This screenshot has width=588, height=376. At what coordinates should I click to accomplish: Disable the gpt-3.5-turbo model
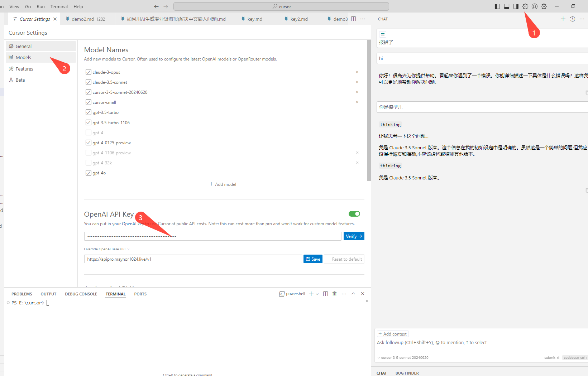[89, 112]
